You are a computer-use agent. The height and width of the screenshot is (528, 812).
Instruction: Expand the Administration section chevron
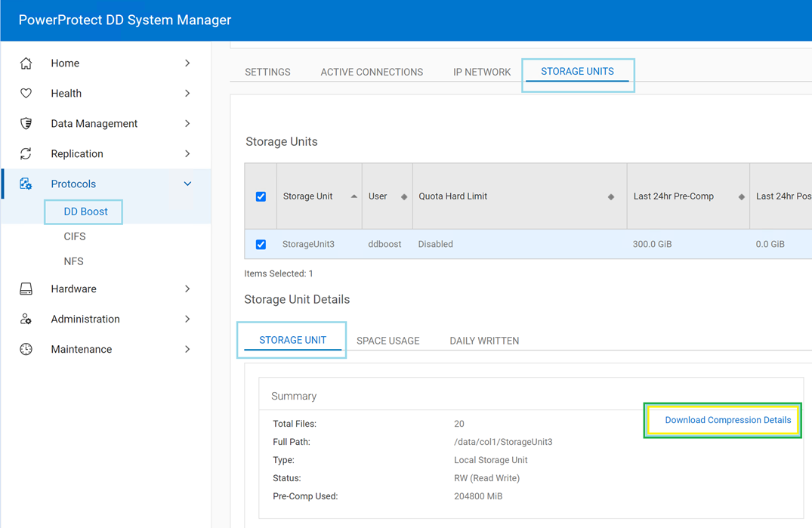187,319
